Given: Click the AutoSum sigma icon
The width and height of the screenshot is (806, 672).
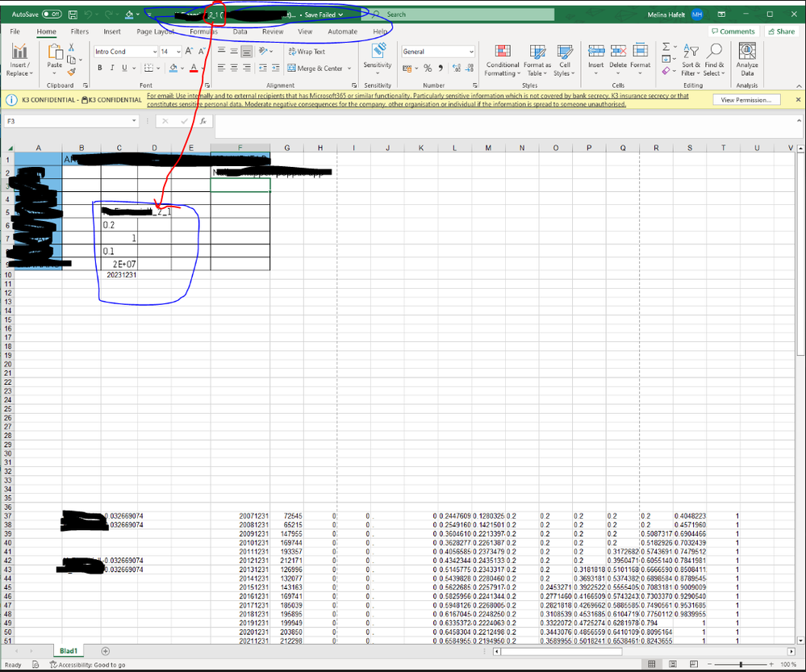Looking at the screenshot, I should pyautogui.click(x=666, y=47).
